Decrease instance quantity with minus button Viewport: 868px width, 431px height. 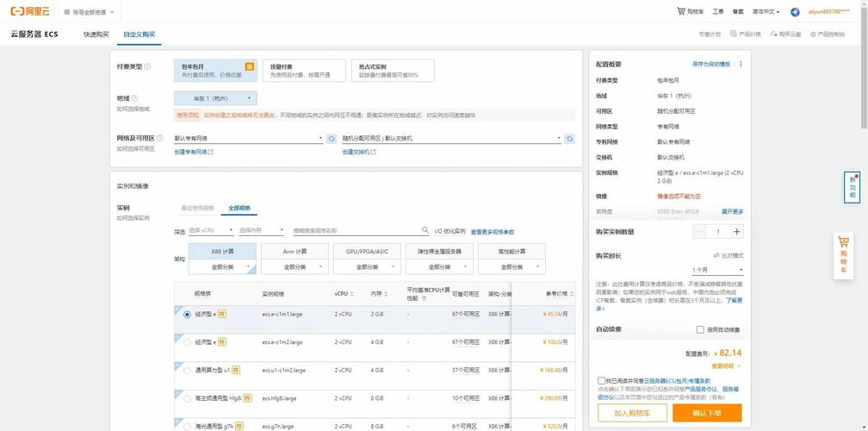(700, 232)
